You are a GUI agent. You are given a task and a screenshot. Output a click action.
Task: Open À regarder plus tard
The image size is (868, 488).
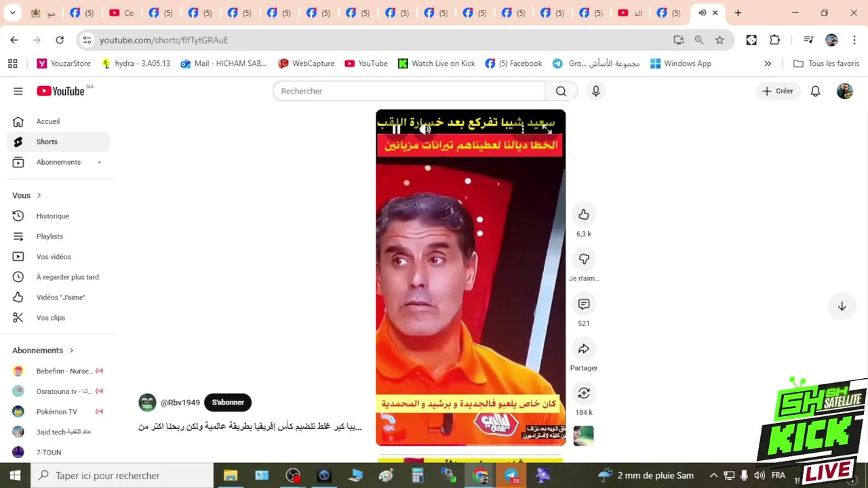pyautogui.click(x=58, y=277)
